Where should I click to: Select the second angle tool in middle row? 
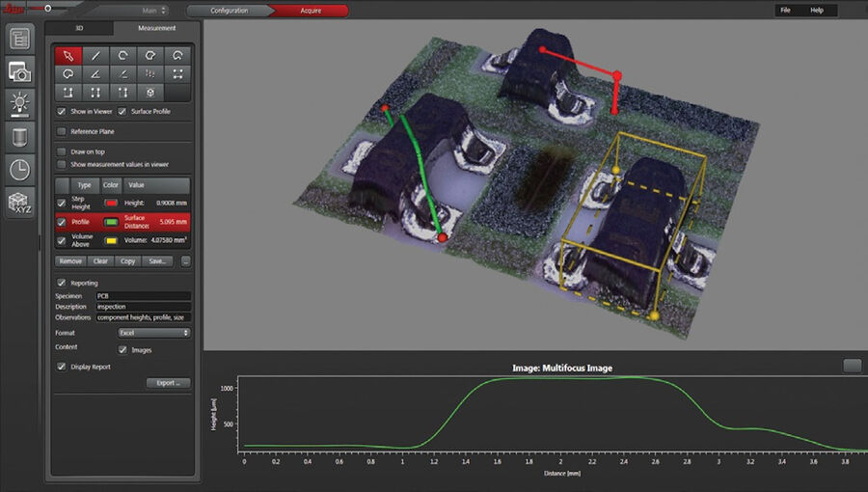[x=122, y=73]
